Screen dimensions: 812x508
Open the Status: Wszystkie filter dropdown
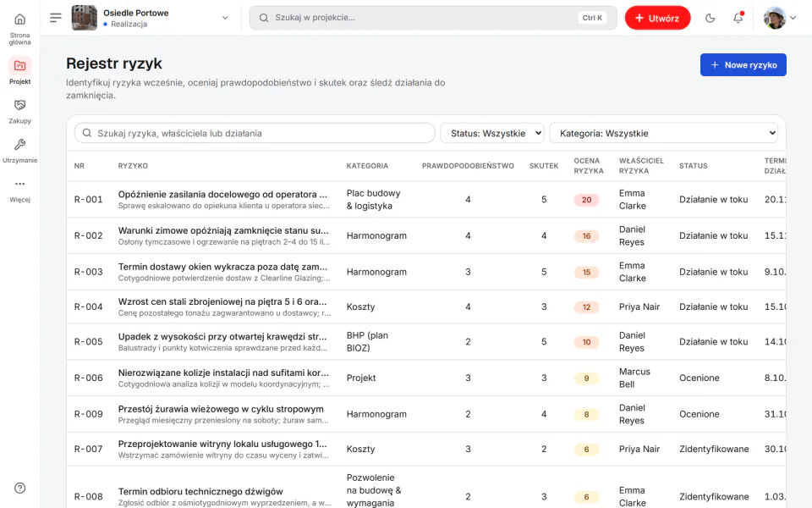pos(492,133)
